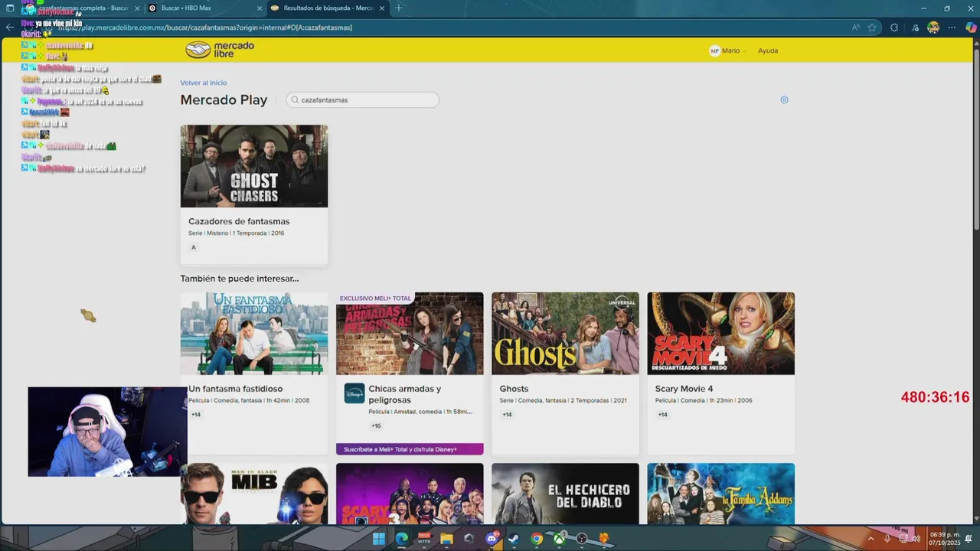980x551 pixels.
Task: Open the Scary Movie 4 title link
Action: pyautogui.click(x=684, y=389)
